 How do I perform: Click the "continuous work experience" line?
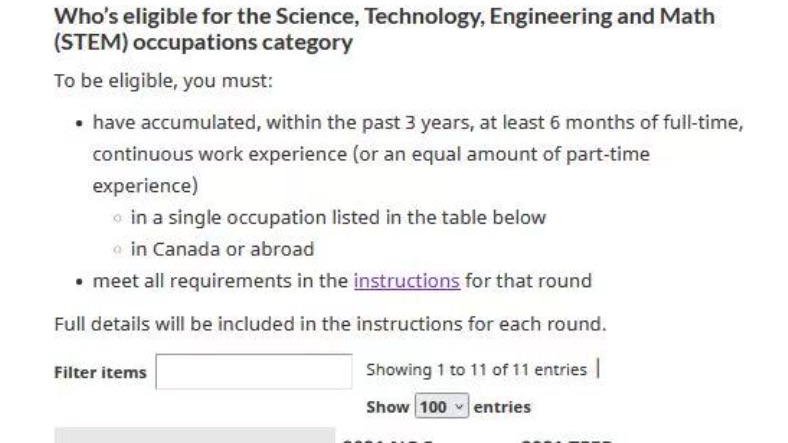(371, 154)
